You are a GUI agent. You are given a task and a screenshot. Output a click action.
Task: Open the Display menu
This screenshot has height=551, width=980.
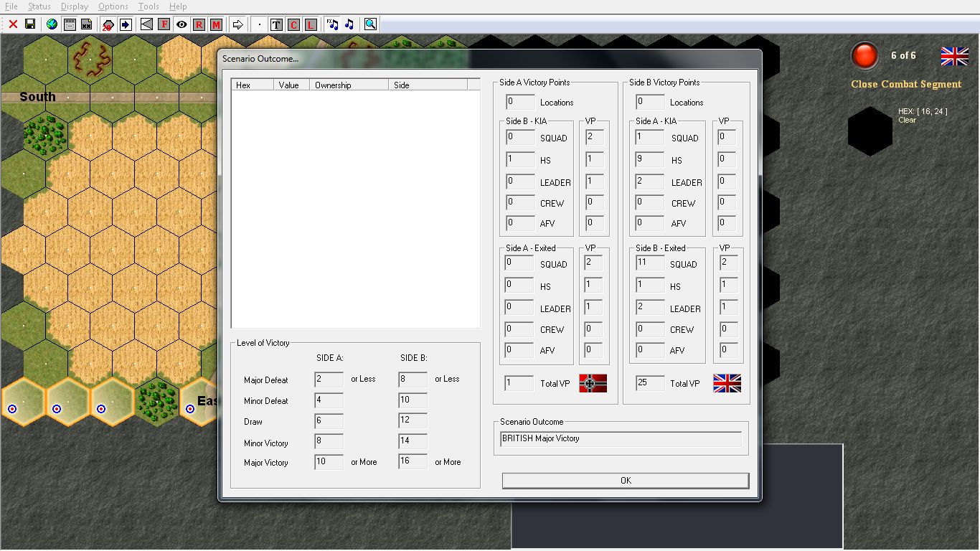point(75,6)
